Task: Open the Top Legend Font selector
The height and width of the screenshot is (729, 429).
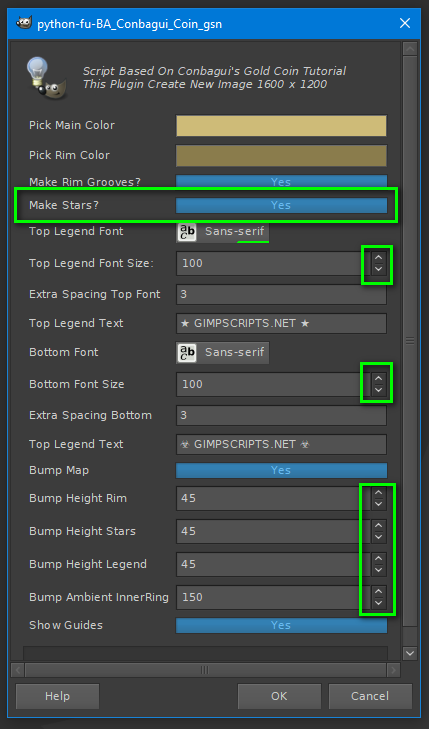Action: (223, 232)
